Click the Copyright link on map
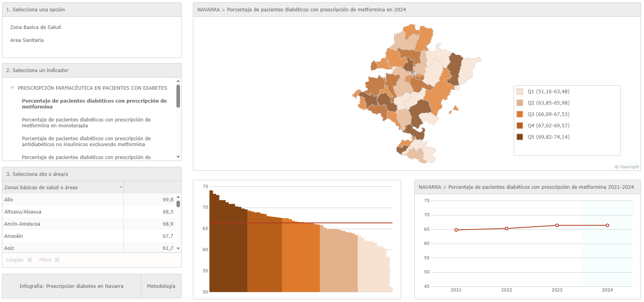This screenshot has width=644, height=302. 626,167
